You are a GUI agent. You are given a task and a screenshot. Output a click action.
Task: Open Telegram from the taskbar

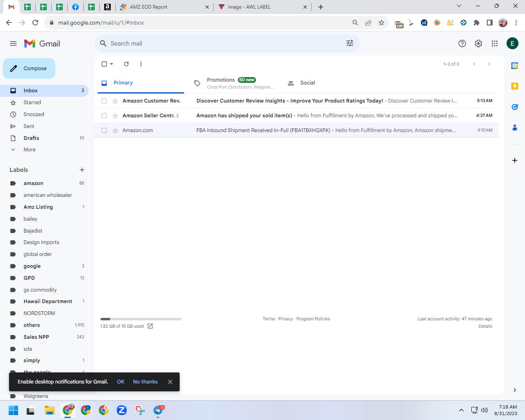[158, 410]
